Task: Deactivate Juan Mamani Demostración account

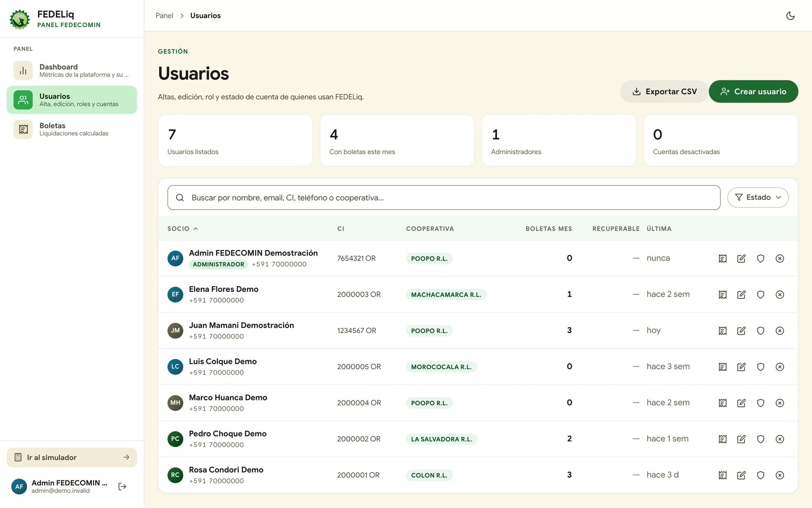Action: pos(780,331)
